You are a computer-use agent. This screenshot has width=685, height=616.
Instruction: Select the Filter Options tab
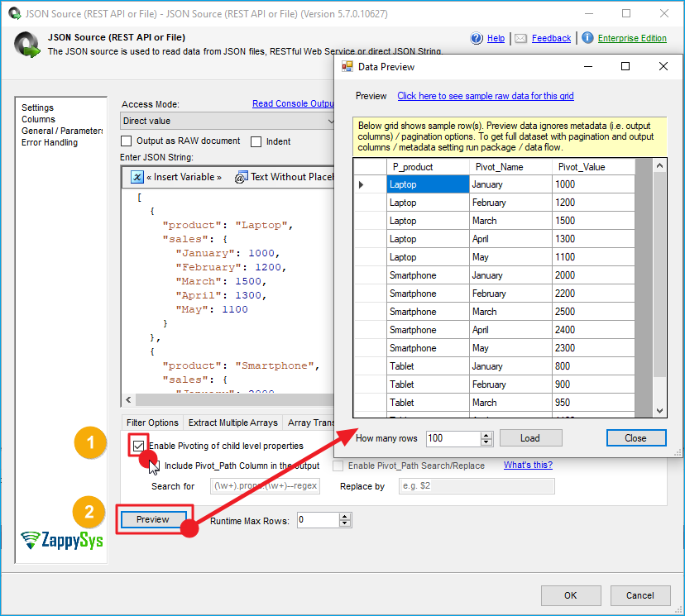click(x=152, y=423)
